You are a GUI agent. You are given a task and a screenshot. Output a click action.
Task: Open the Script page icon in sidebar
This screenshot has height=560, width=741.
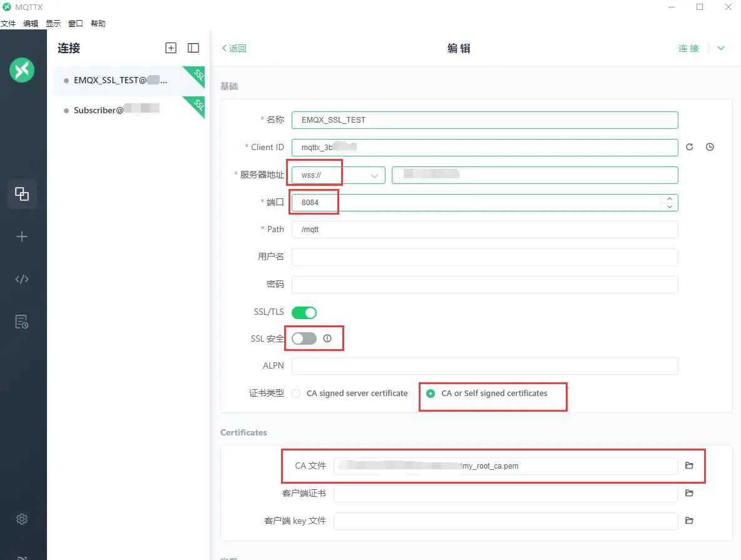pyautogui.click(x=22, y=279)
